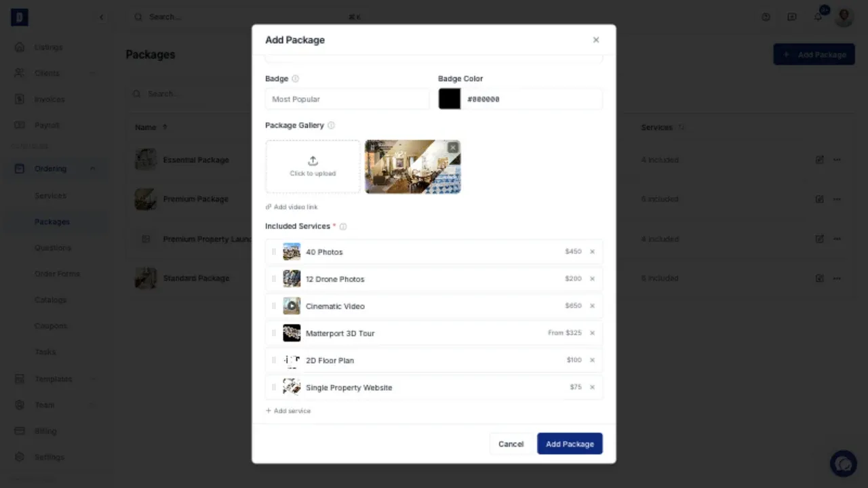Image resolution: width=868 pixels, height=488 pixels.
Task: Grab drag handle of 2D Floor Plan row
Action: pyautogui.click(x=274, y=360)
